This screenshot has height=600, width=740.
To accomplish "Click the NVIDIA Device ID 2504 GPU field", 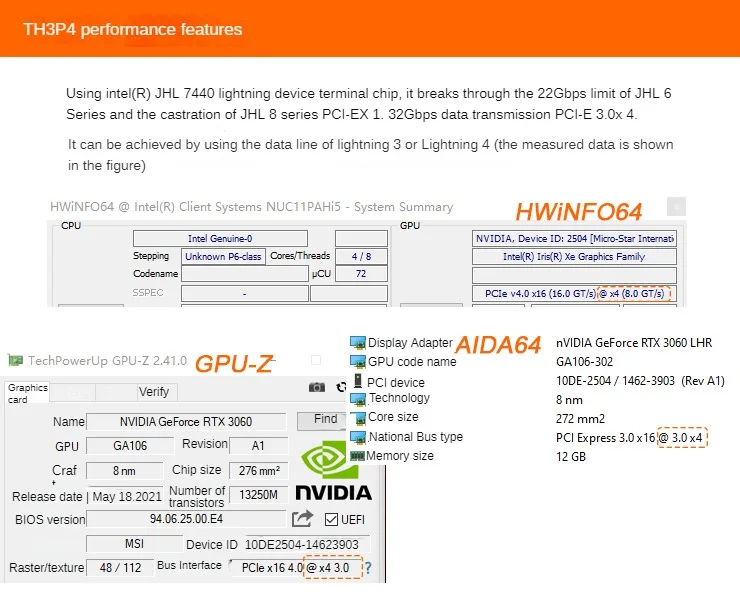I will pyautogui.click(x=574, y=238).
